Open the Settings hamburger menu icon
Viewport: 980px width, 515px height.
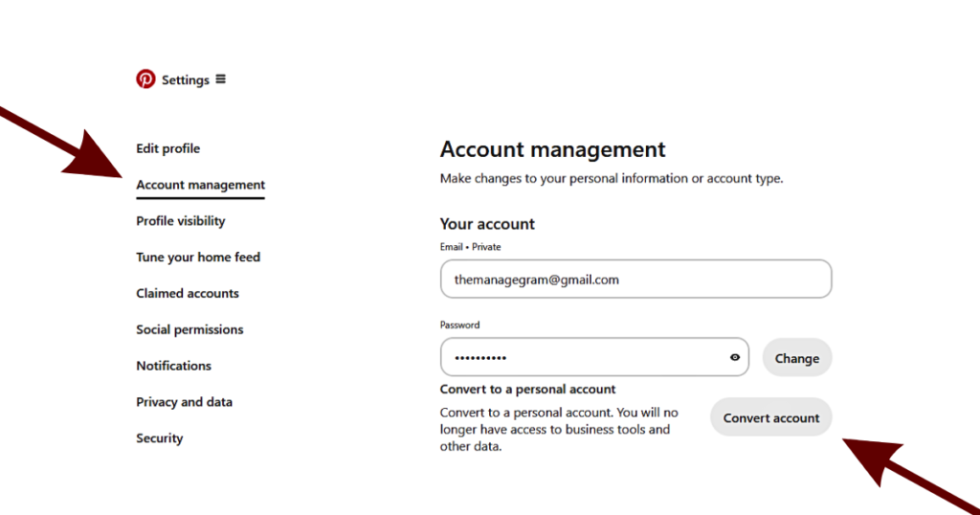point(221,79)
